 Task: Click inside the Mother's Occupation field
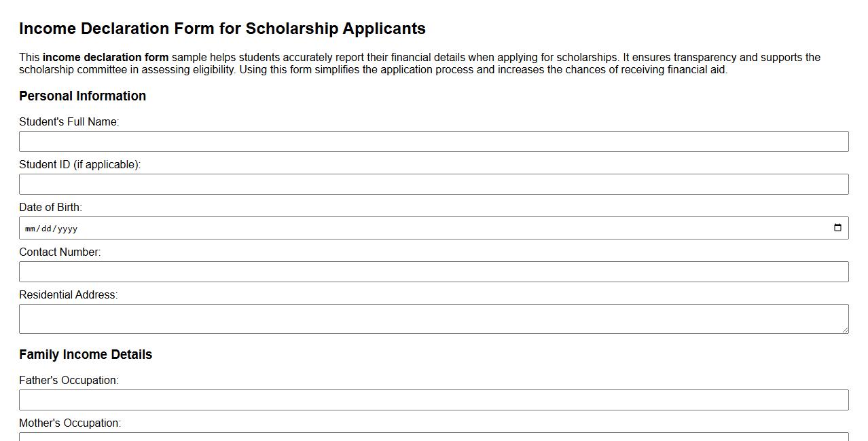click(x=434, y=439)
